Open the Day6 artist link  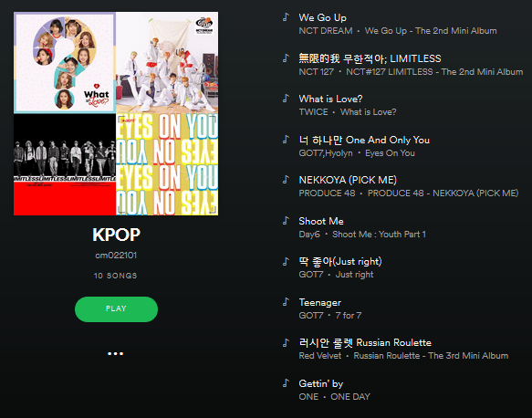309,235
